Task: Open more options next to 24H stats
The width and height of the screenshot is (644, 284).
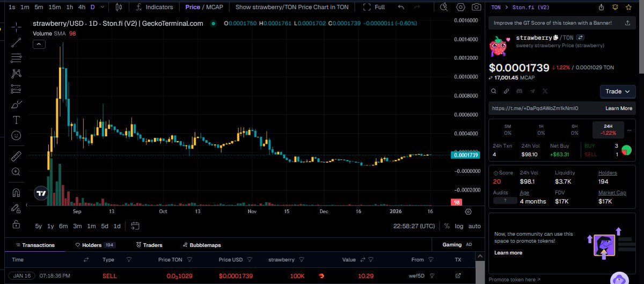Action: 629,129
